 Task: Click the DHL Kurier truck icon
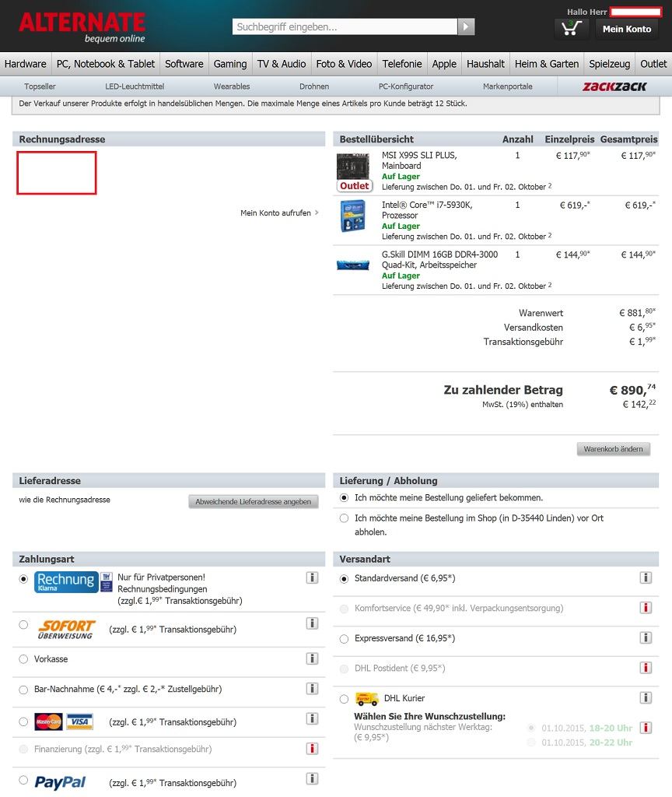367,699
